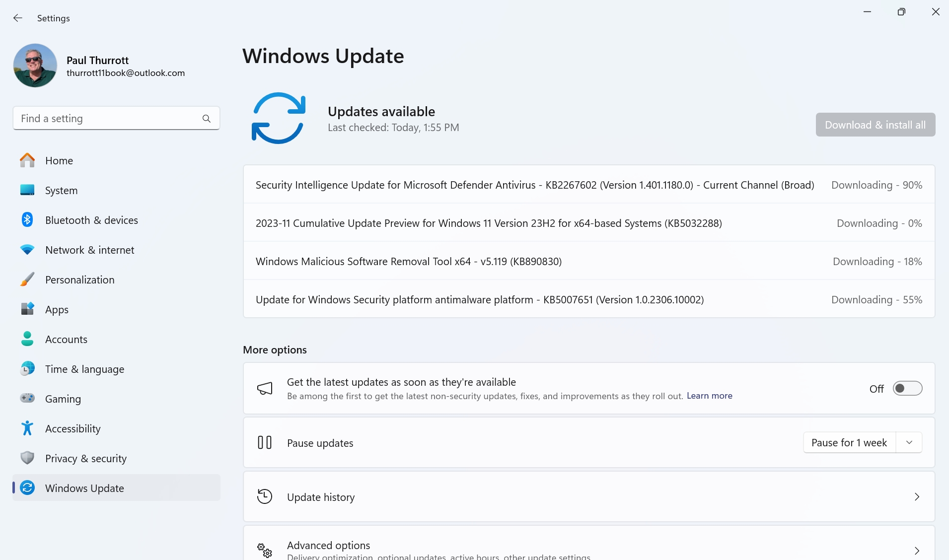Click the System monitor icon
Image resolution: width=949 pixels, height=560 pixels.
(x=27, y=190)
